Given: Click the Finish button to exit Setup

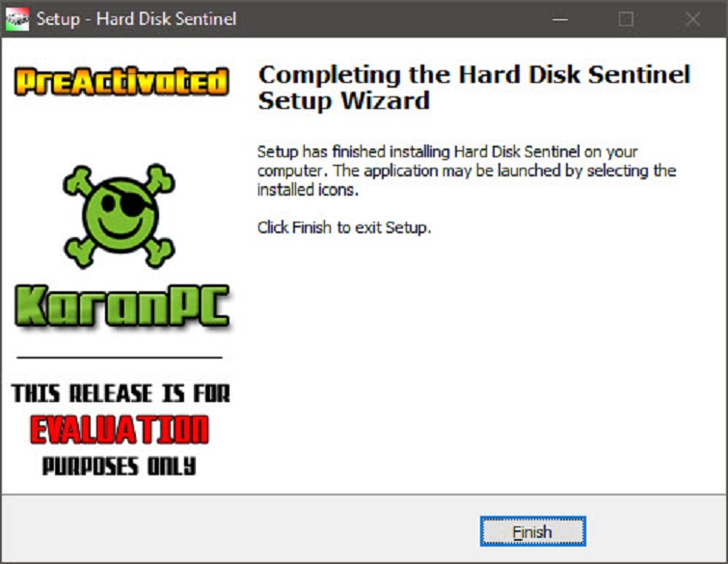Looking at the screenshot, I should (x=532, y=531).
